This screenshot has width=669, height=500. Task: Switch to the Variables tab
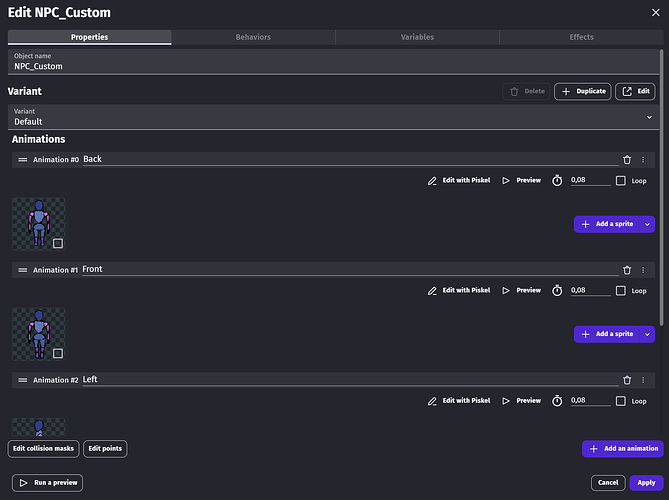point(417,37)
